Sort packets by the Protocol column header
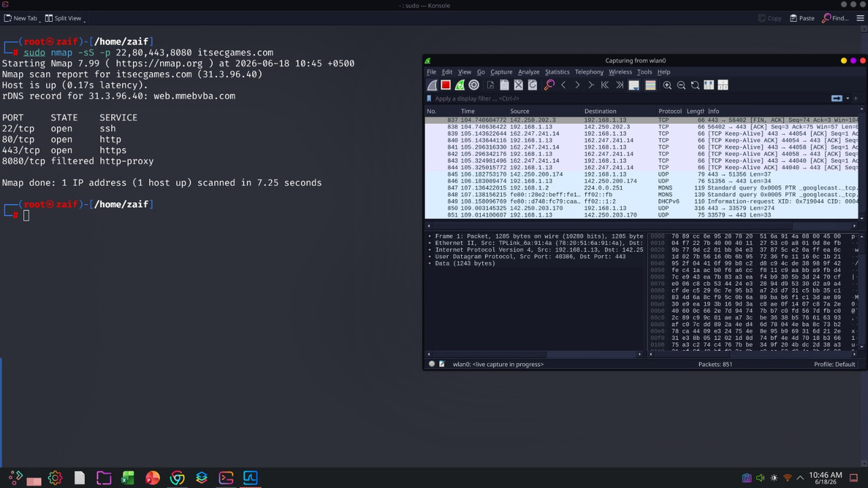Image resolution: width=868 pixels, height=488 pixels. click(x=670, y=111)
